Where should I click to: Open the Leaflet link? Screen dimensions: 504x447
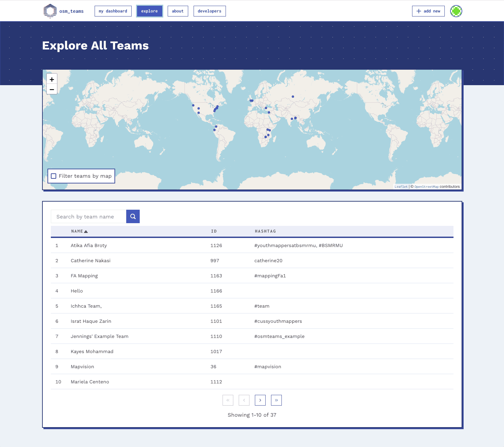click(x=401, y=186)
